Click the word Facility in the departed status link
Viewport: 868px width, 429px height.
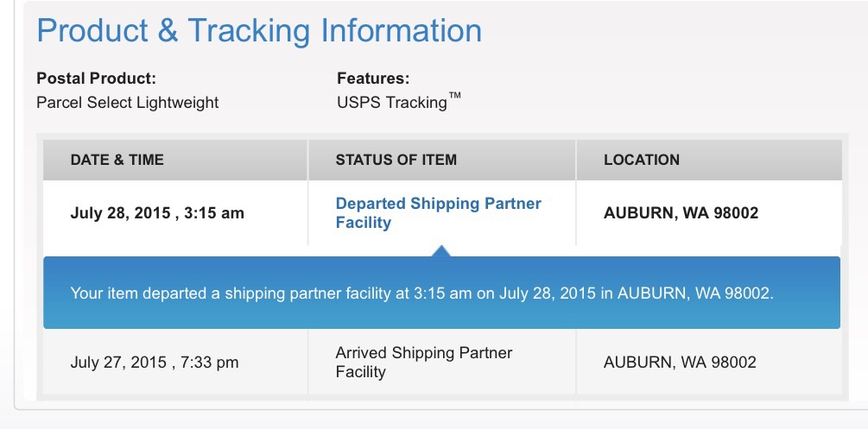point(363,223)
